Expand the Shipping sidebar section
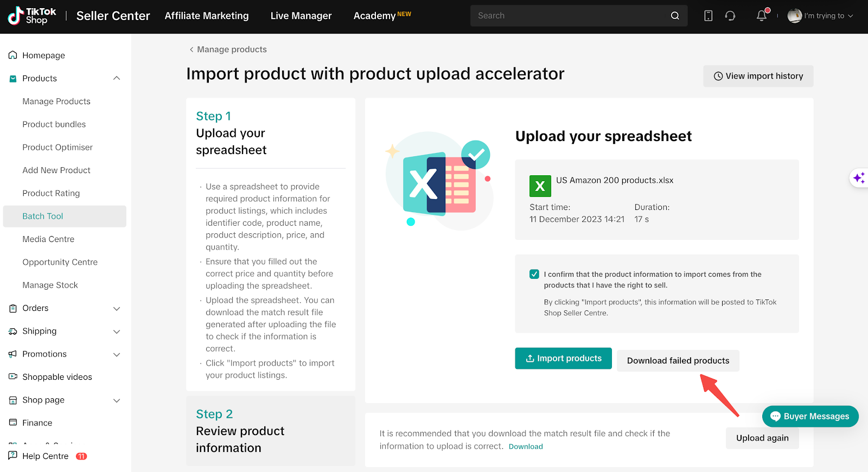Screen dimensions: 868x472 [117, 331]
